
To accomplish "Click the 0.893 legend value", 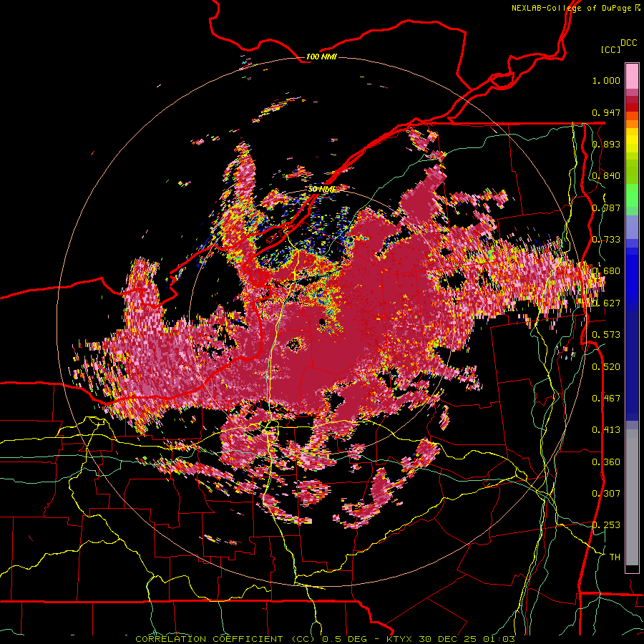I will pos(606,144).
